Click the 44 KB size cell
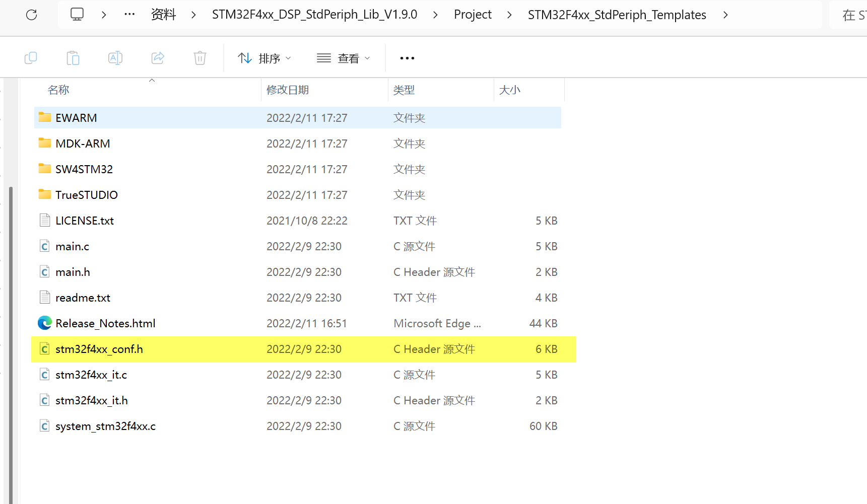 pos(543,323)
